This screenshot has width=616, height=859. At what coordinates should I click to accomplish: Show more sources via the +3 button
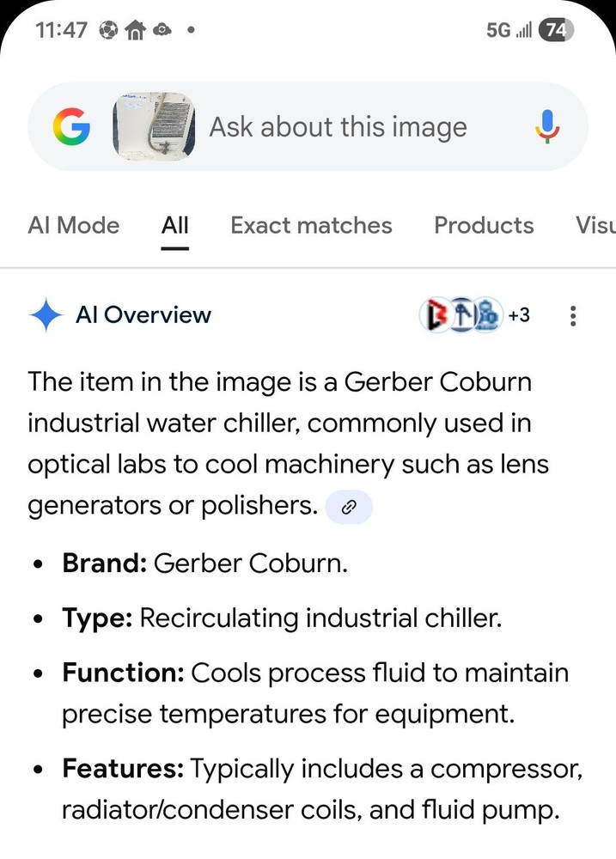pyautogui.click(x=519, y=315)
